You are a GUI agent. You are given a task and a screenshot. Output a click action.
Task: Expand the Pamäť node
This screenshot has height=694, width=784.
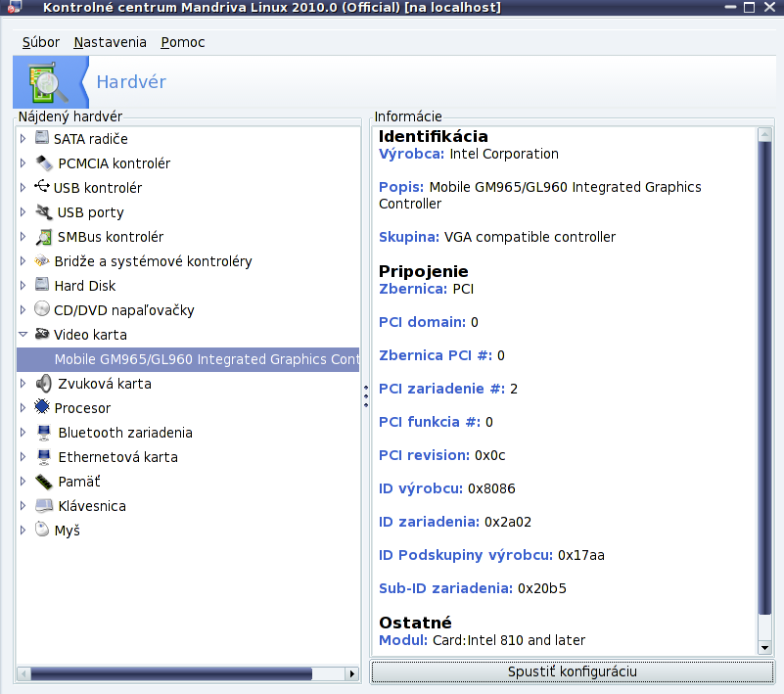(23, 482)
